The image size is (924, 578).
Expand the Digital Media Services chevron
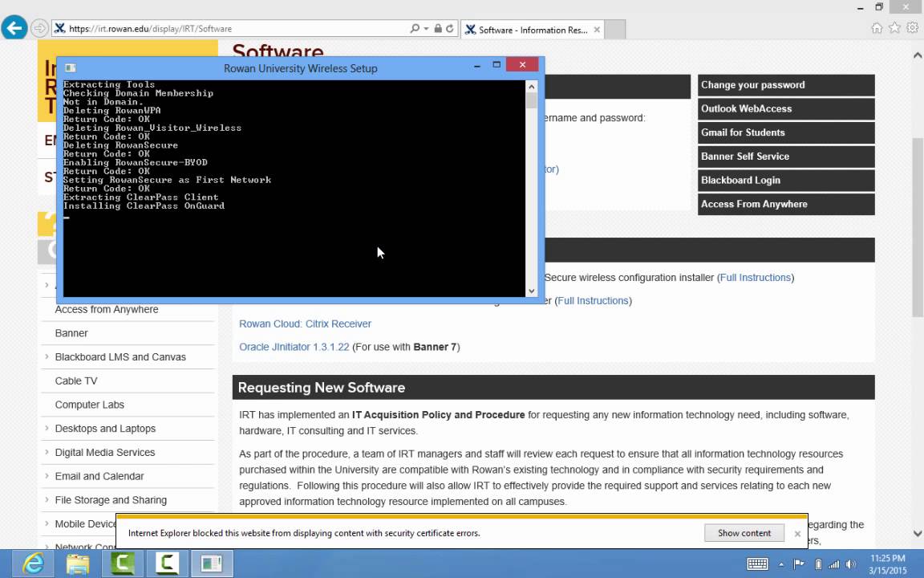click(x=47, y=452)
